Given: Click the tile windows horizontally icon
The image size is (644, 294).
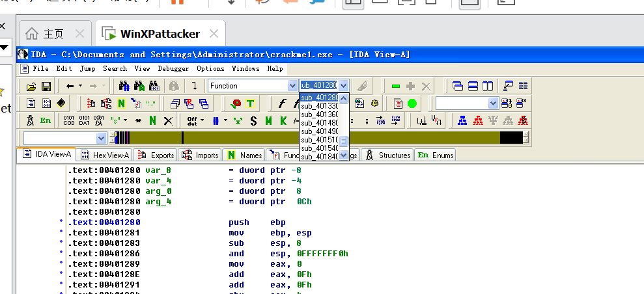Looking at the screenshot, I should point(473,86).
